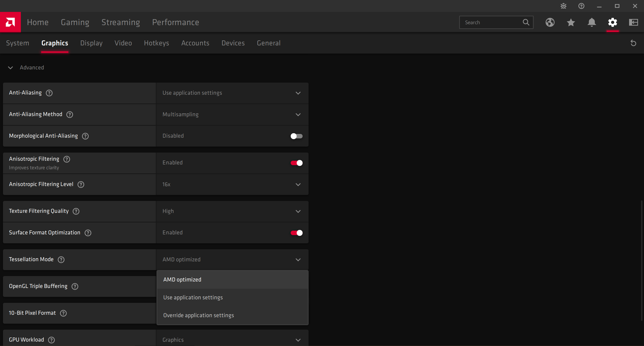Open the Gaming section

pyautogui.click(x=75, y=23)
